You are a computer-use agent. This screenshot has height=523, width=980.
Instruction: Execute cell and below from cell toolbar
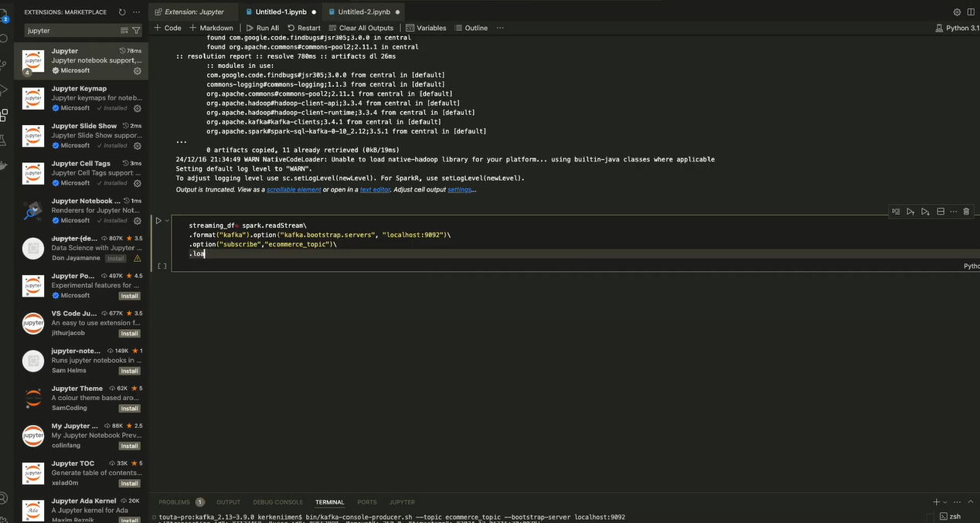click(925, 211)
